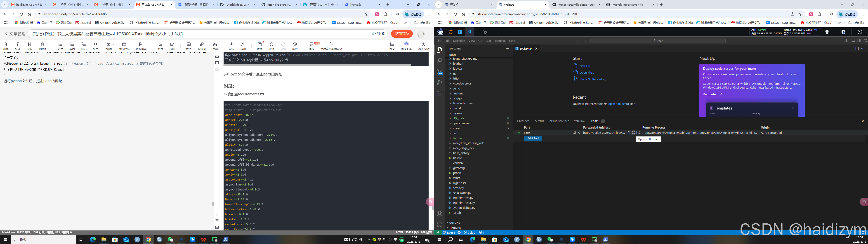Open the Accounts menu in VS Code

pos(439,214)
